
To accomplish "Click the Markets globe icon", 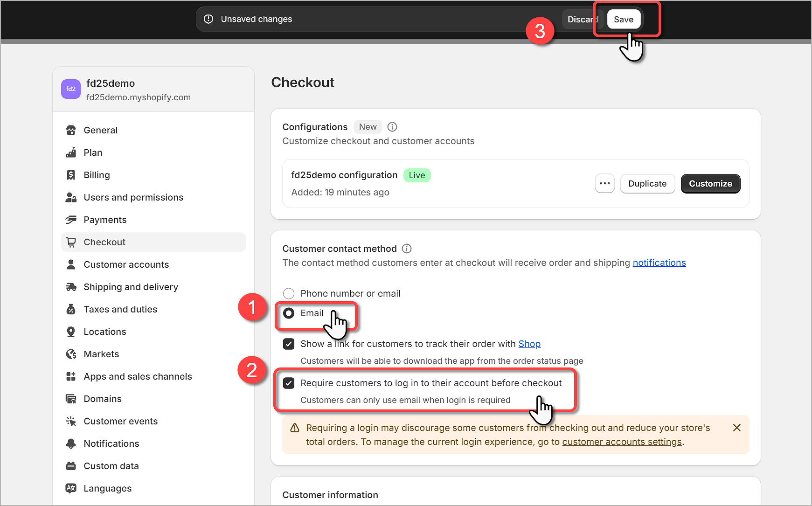I will pyautogui.click(x=71, y=354).
